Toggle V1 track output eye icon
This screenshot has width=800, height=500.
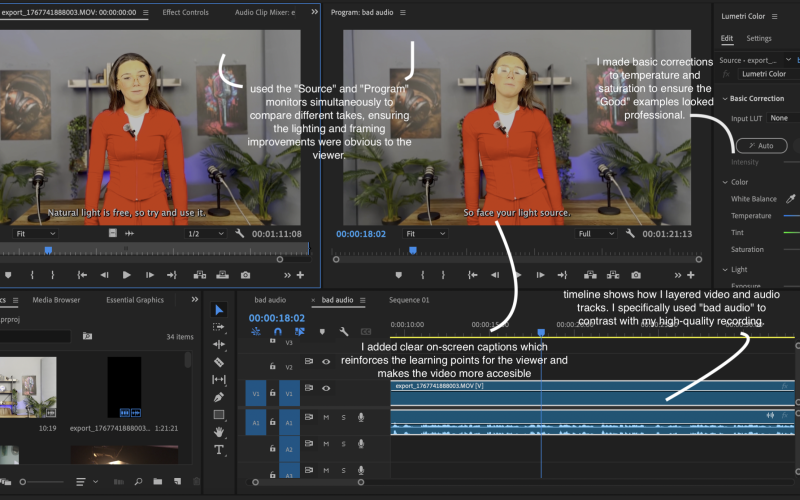coord(325,389)
